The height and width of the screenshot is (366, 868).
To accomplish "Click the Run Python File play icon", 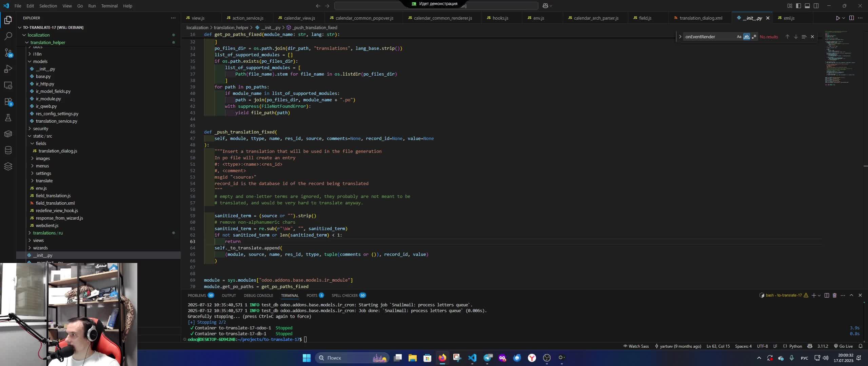I will tap(837, 18).
